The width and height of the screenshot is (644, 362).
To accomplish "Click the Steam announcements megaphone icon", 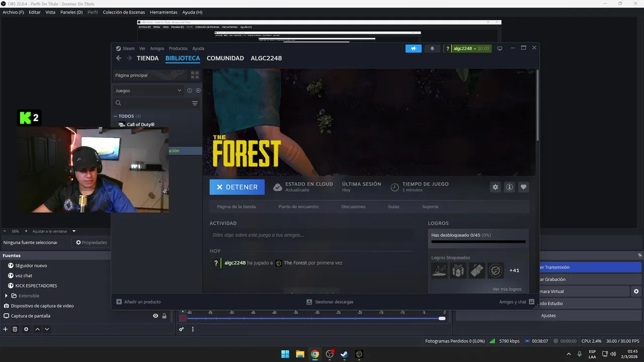I will tap(414, 49).
